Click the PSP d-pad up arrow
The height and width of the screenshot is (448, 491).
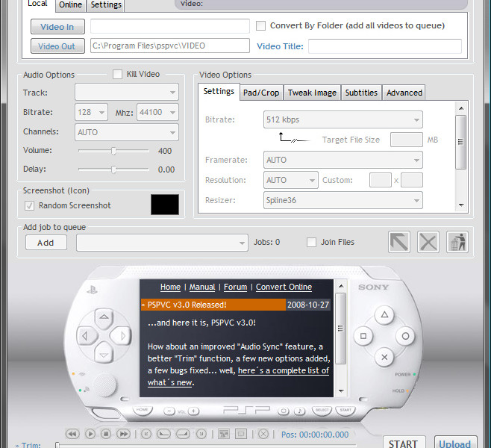pos(104,317)
